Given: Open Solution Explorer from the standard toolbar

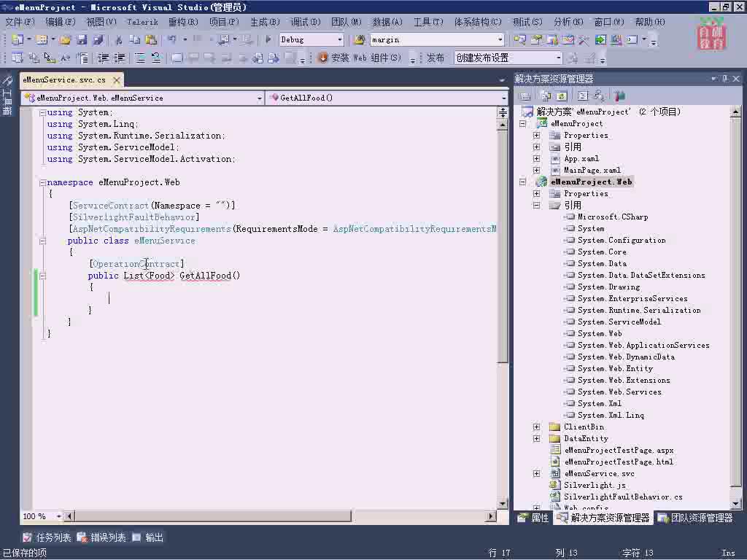Looking at the screenshot, I should click(x=519, y=39).
